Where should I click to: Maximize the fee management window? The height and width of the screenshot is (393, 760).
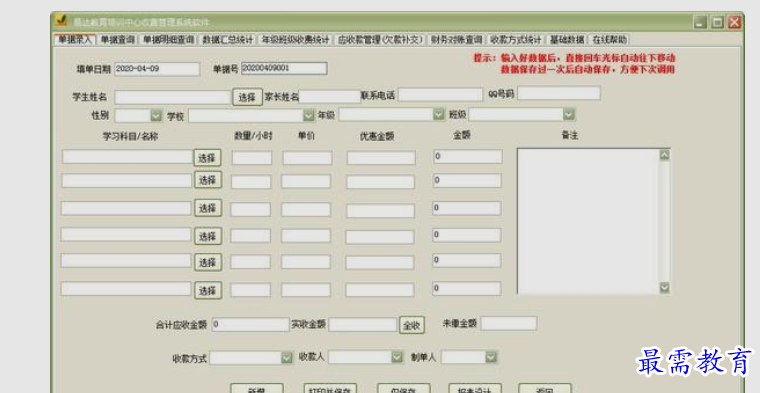coord(717,22)
